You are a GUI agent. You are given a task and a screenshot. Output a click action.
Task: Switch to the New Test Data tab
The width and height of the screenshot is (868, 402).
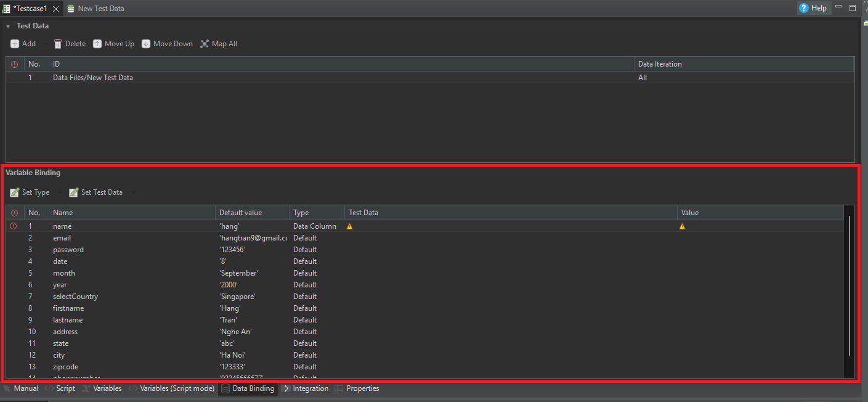coord(100,9)
